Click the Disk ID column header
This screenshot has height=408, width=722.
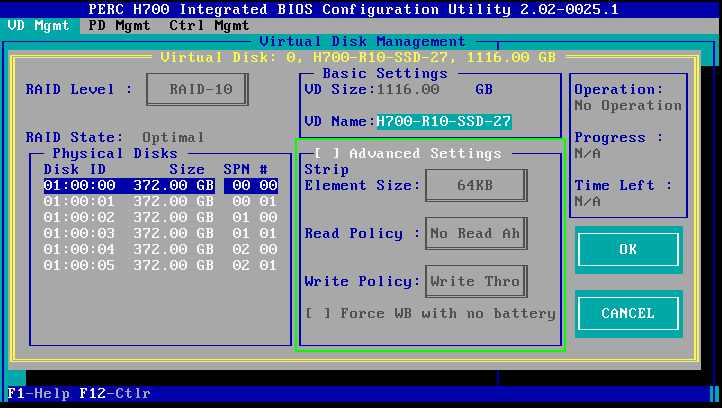pyautogui.click(x=75, y=169)
